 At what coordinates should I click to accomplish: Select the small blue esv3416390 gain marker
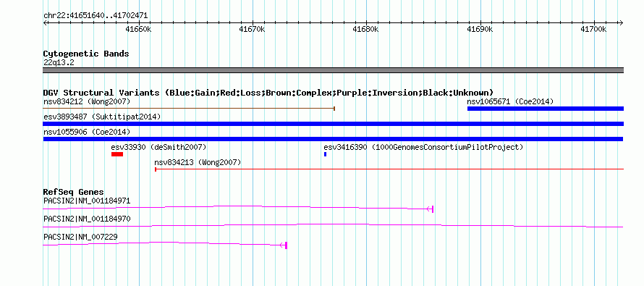[x=326, y=154]
